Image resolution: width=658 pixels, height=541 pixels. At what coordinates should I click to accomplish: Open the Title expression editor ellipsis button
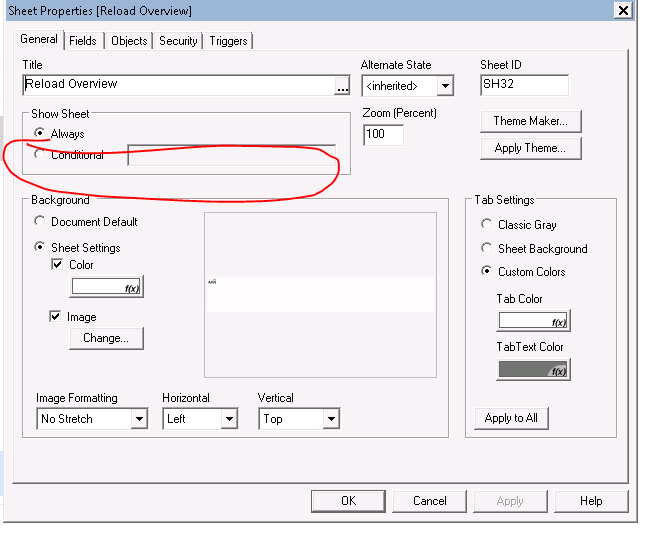click(342, 86)
